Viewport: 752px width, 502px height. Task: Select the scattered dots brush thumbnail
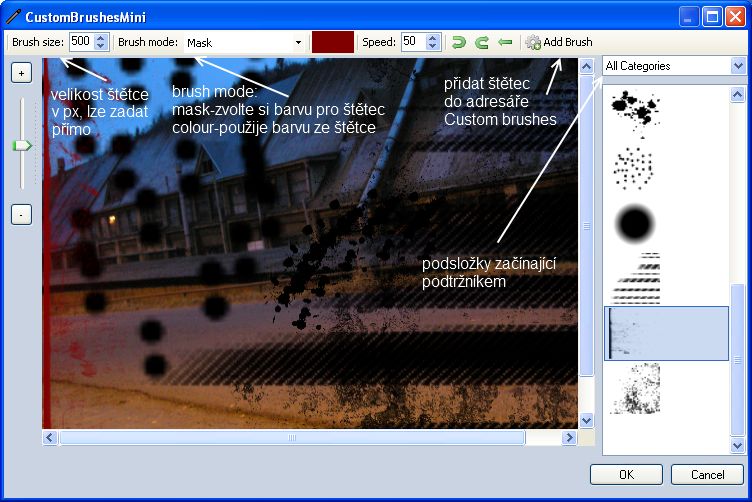point(636,167)
